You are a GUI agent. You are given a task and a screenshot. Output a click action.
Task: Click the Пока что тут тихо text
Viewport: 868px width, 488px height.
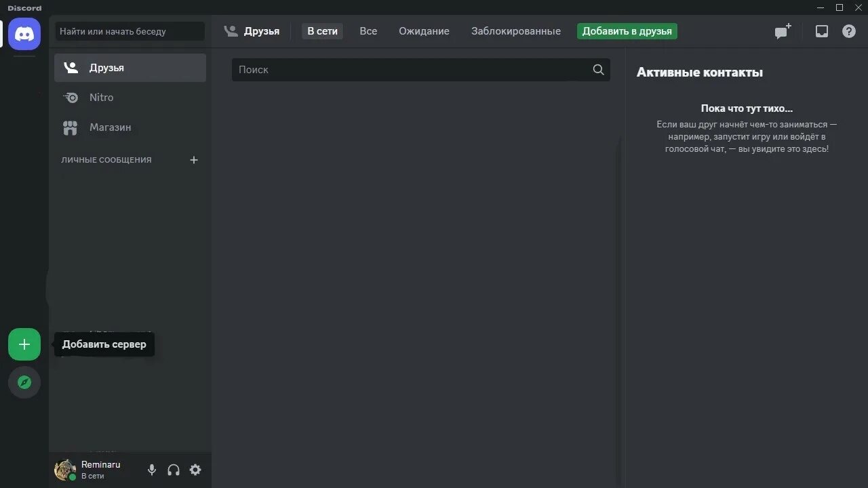point(747,108)
